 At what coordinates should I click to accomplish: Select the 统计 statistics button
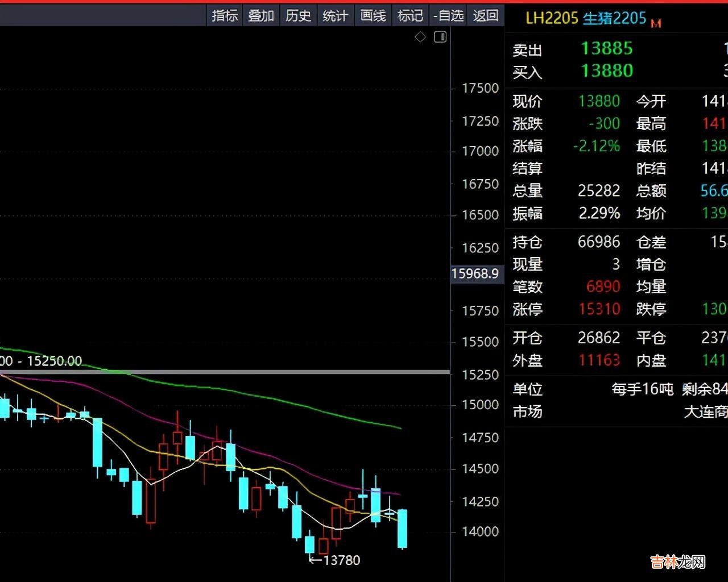[x=335, y=15]
